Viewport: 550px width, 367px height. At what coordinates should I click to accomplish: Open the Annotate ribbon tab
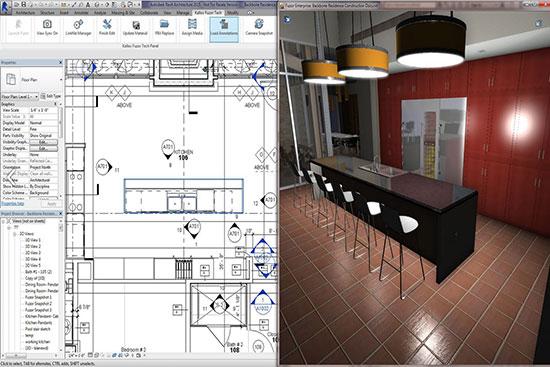coord(81,13)
